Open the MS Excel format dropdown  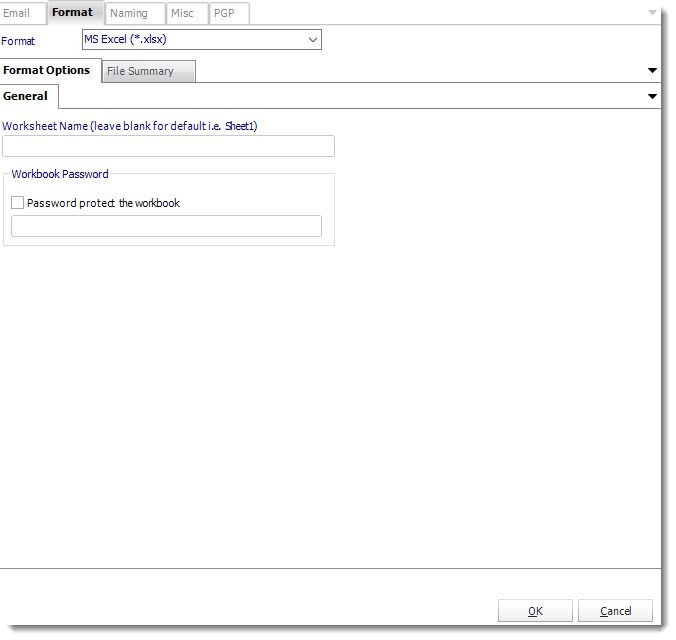pyautogui.click(x=202, y=40)
